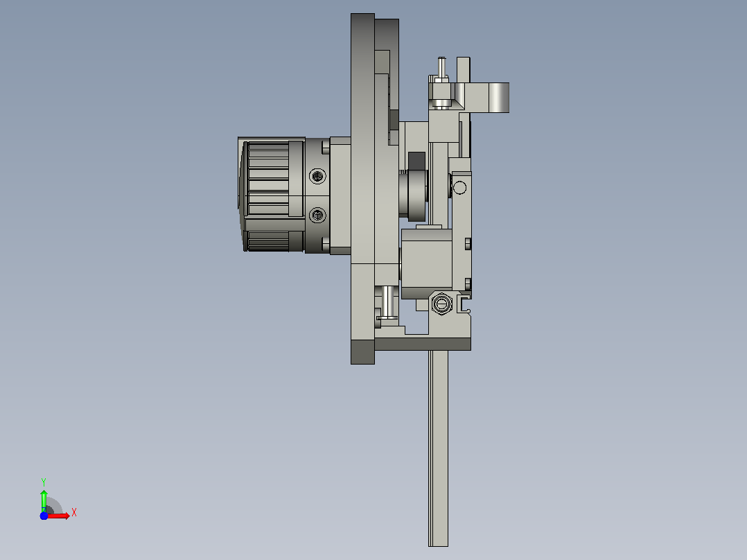Click the red X axis arrow of the triad
This screenshot has height=560, width=747.
click(58, 516)
